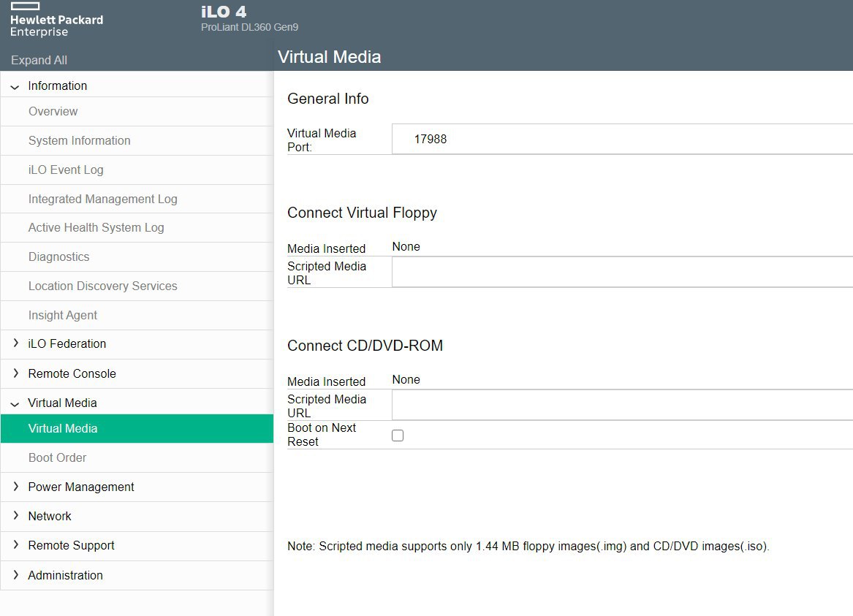
Task: Click the scripted media Note text
Action: point(528,547)
